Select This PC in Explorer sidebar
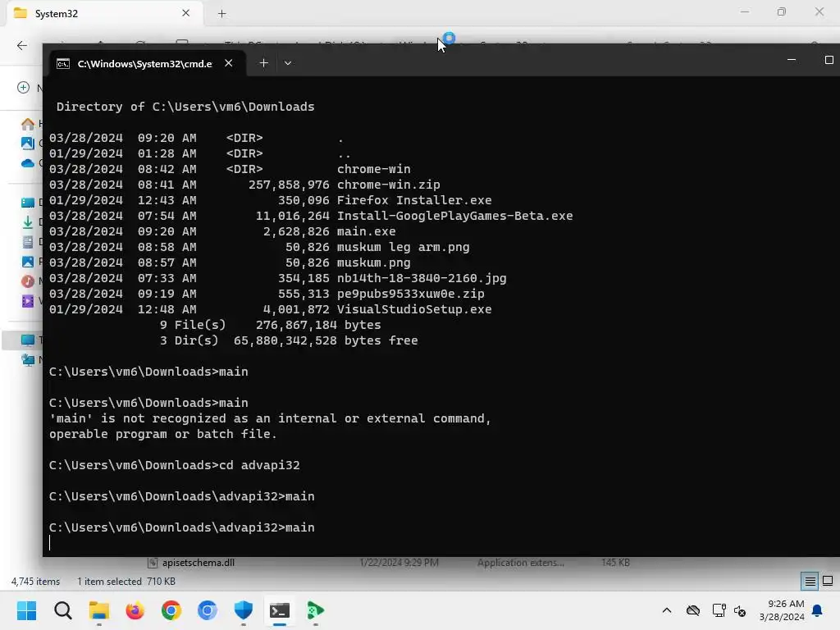The height and width of the screenshot is (630, 840). tap(23, 340)
